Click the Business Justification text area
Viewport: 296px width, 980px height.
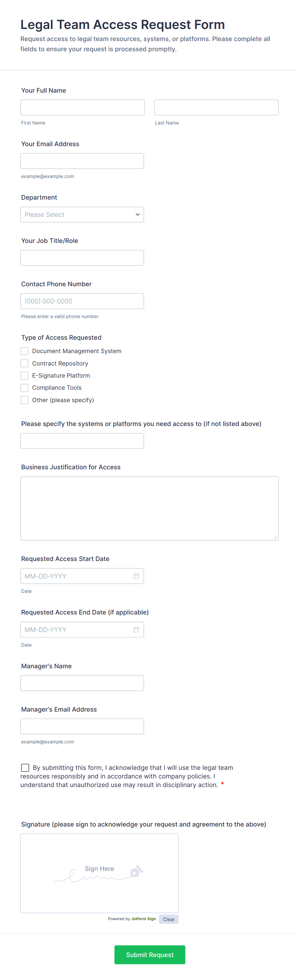(x=149, y=508)
